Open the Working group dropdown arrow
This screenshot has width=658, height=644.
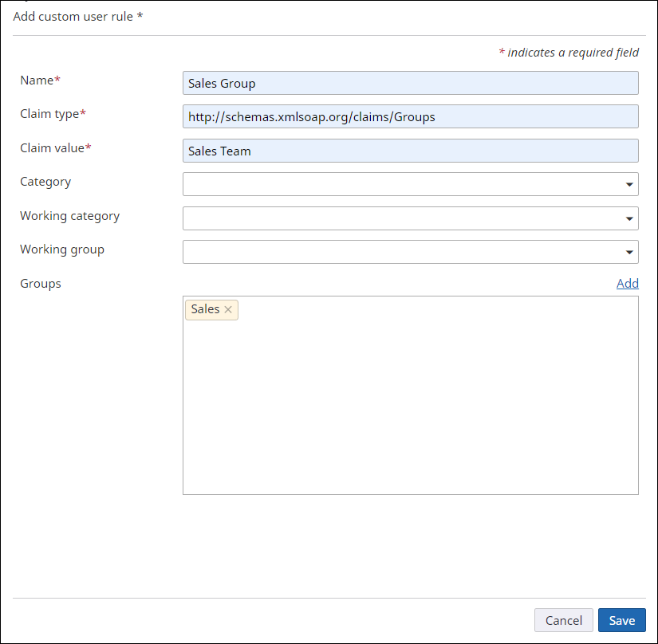pyautogui.click(x=630, y=252)
